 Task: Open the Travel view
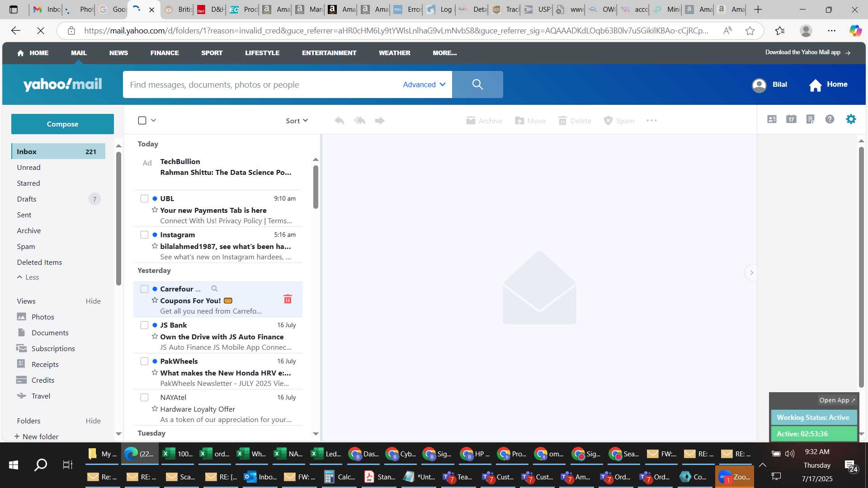[x=33, y=396]
